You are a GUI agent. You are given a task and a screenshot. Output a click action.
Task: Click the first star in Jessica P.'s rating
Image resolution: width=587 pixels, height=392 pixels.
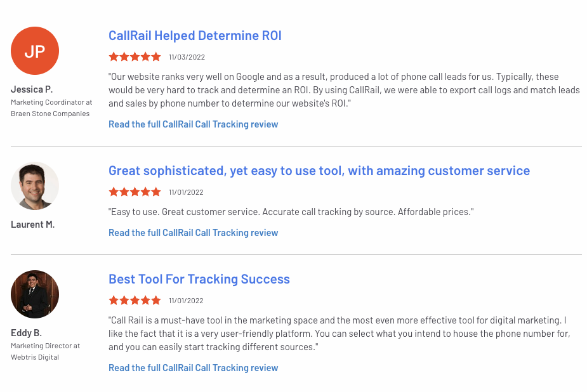point(113,56)
